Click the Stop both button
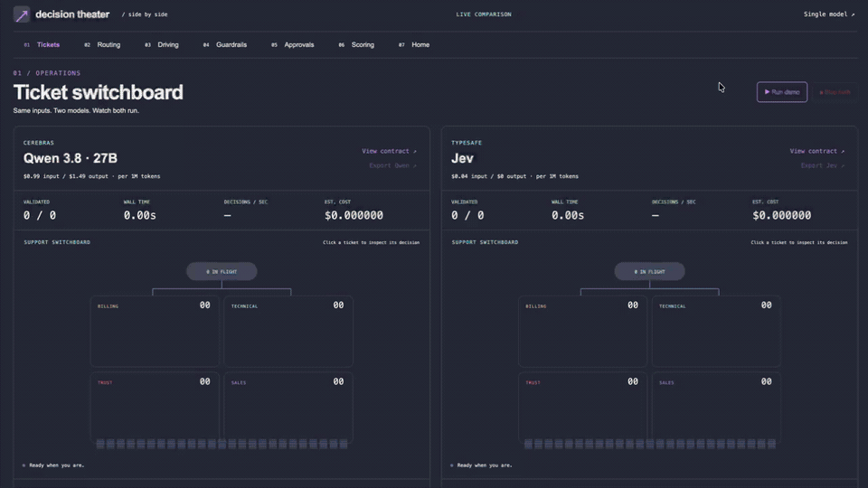 pyautogui.click(x=835, y=92)
